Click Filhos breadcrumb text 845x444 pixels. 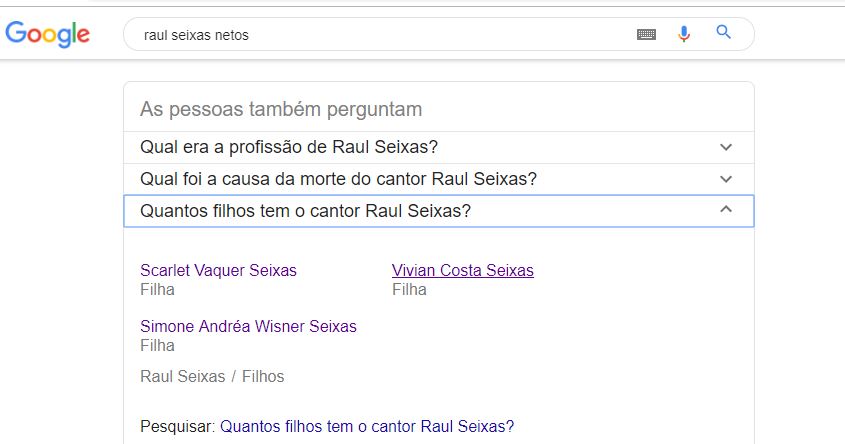point(262,376)
